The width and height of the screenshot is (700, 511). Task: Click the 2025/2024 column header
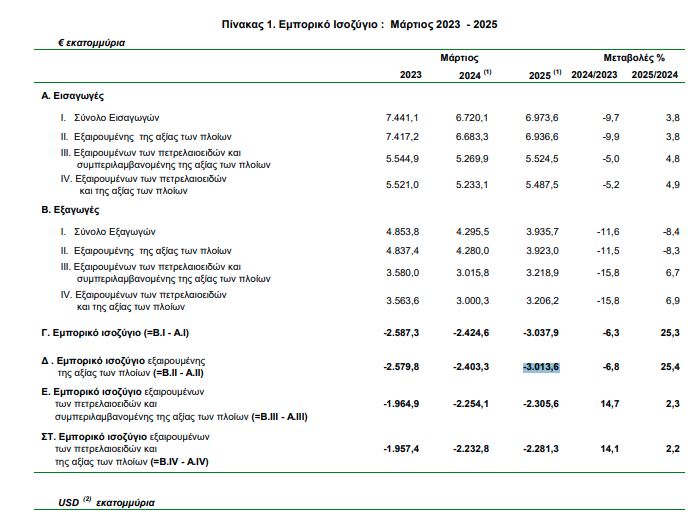(656, 75)
